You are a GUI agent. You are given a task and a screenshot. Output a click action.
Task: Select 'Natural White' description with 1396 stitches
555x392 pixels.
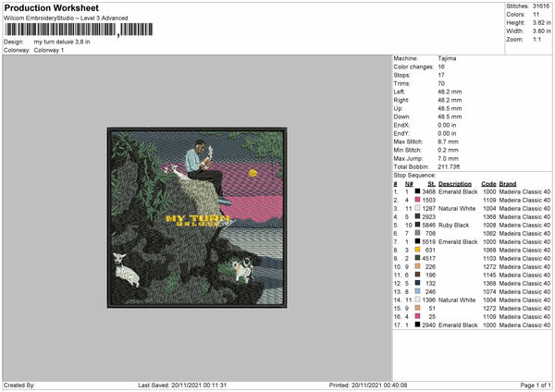click(x=457, y=300)
